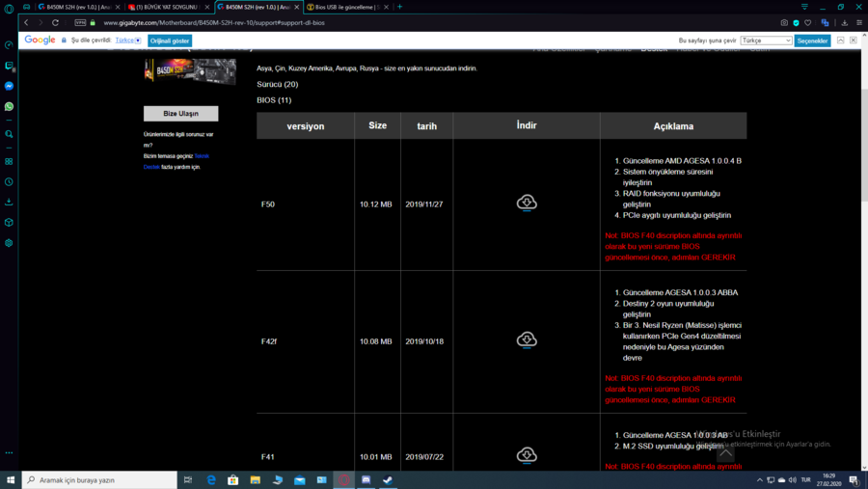Open the target language Türkçe combo box

pos(766,41)
